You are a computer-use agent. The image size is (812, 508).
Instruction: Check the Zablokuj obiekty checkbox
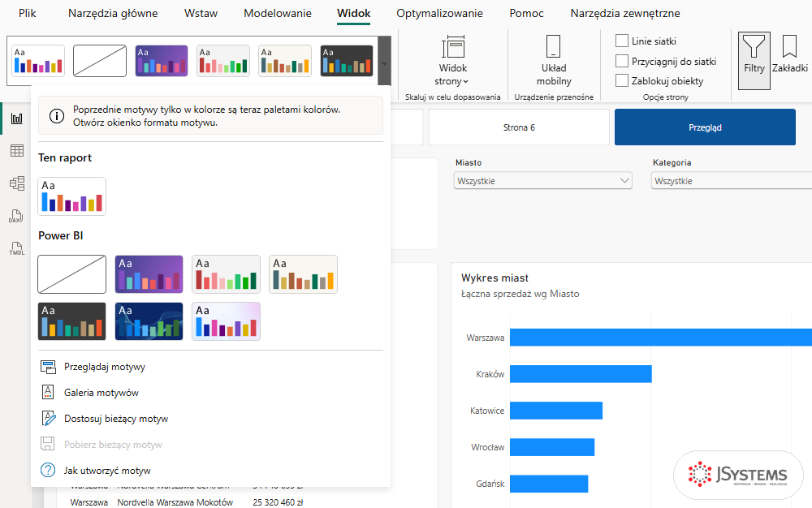coord(621,80)
